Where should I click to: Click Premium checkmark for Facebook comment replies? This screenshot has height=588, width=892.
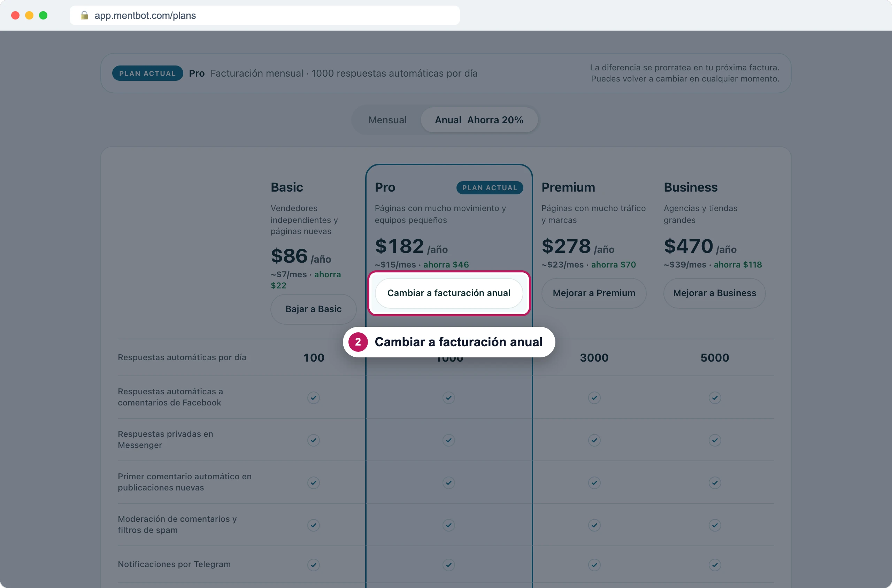(x=594, y=397)
